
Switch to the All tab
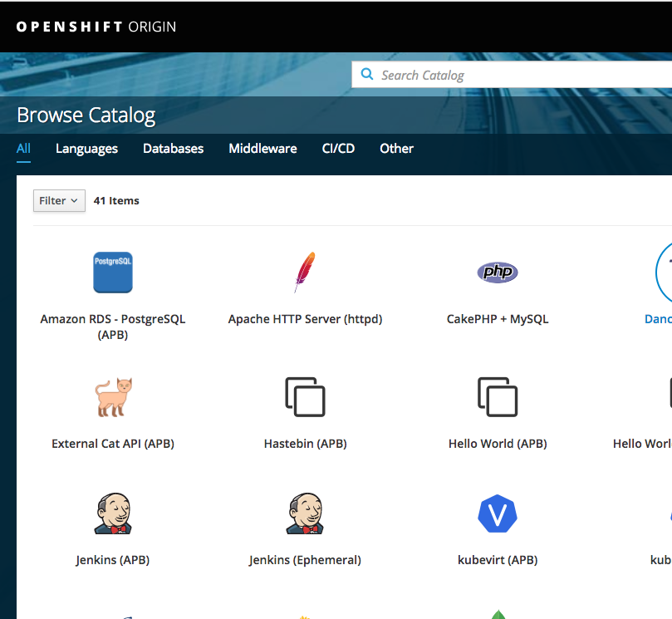23,149
